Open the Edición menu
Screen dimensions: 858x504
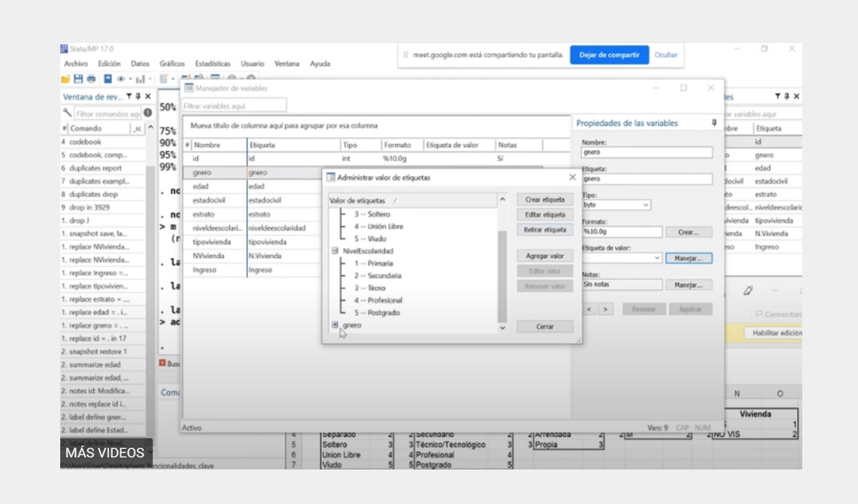109,63
